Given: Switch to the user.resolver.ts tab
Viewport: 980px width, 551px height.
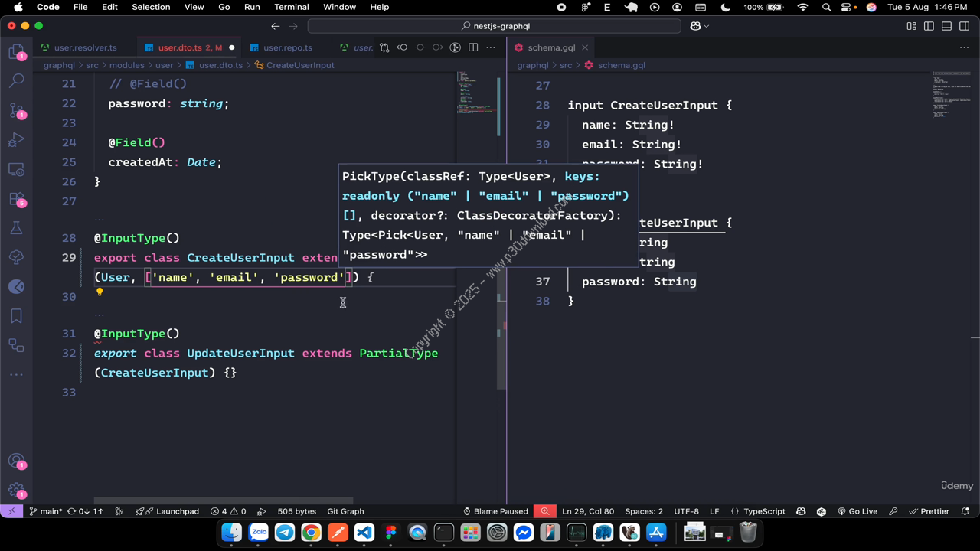Looking at the screenshot, I should [85, 47].
